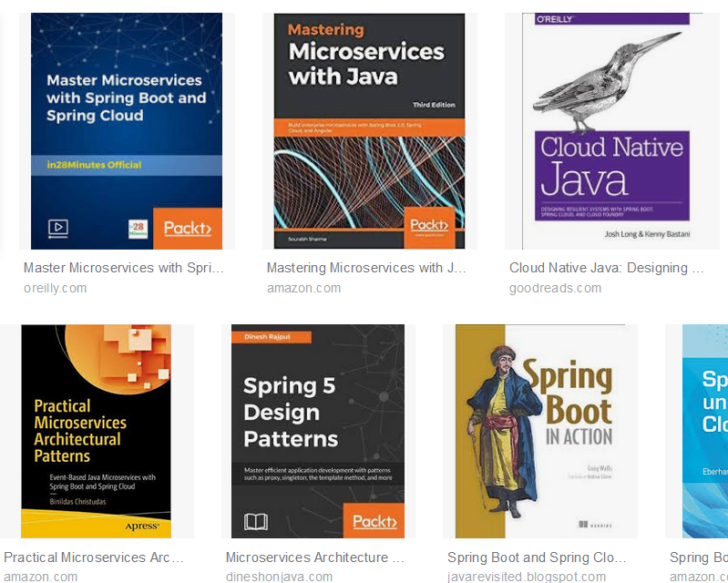Click the 'Mastering Microservices with J…' title

[366, 268]
